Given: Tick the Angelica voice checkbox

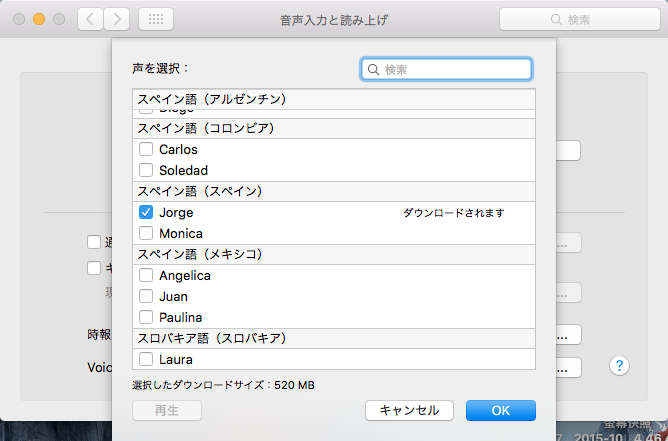Looking at the screenshot, I should 146,275.
